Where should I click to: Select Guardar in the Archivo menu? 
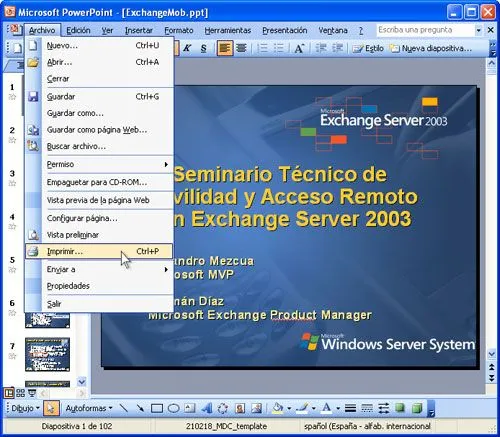(99, 97)
